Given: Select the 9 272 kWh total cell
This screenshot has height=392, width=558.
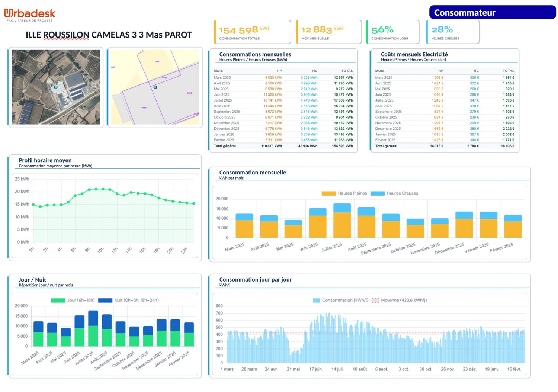Looking at the screenshot, I should (x=344, y=89).
